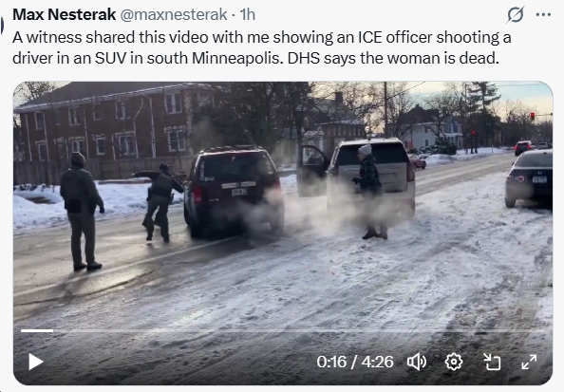The width and height of the screenshot is (564, 392).
Task: Expand the video to fullscreen
Action: [x=529, y=362]
